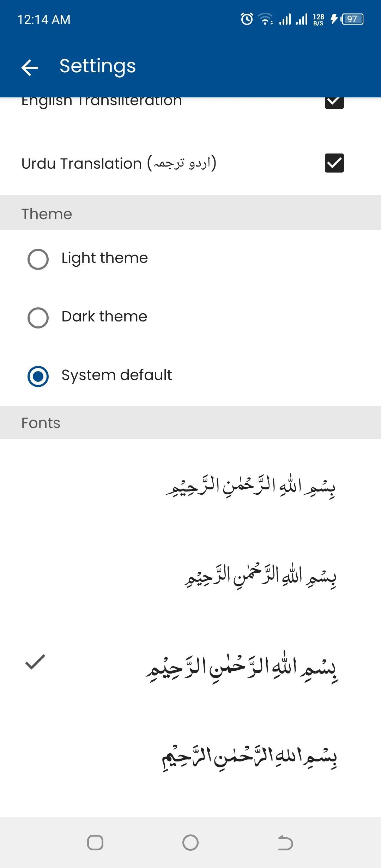
Task: Tap the Settings title text
Action: click(97, 66)
